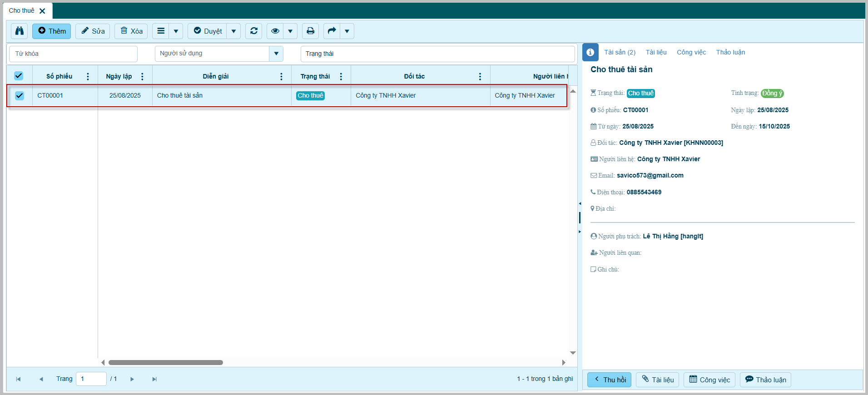
Task: Open Số phiếu column options menu
Action: pos(88,76)
